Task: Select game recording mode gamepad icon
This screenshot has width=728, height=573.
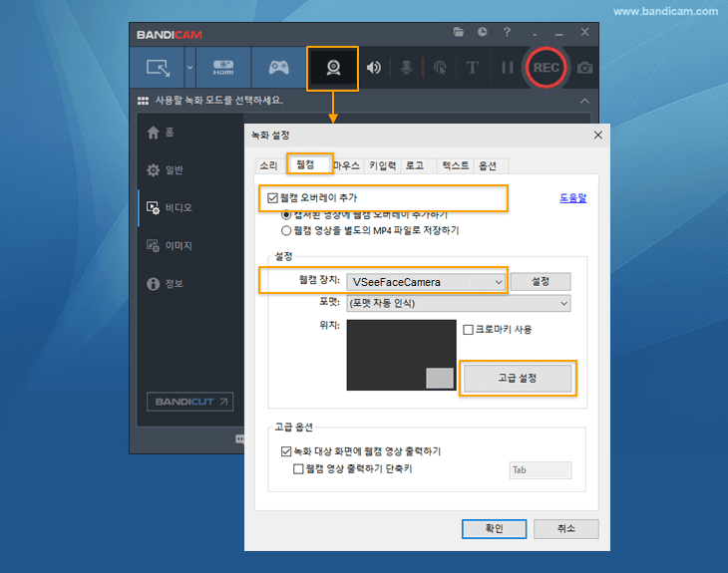Action: click(x=278, y=68)
